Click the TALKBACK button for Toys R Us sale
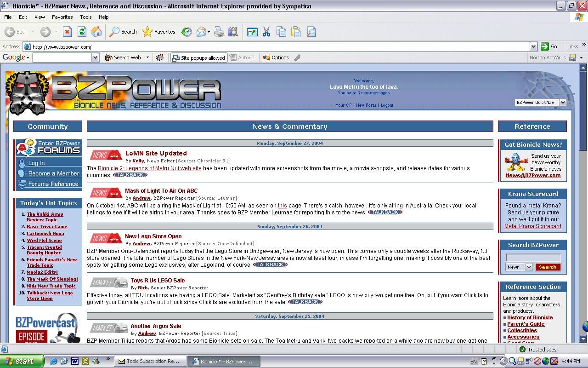 click(x=305, y=302)
